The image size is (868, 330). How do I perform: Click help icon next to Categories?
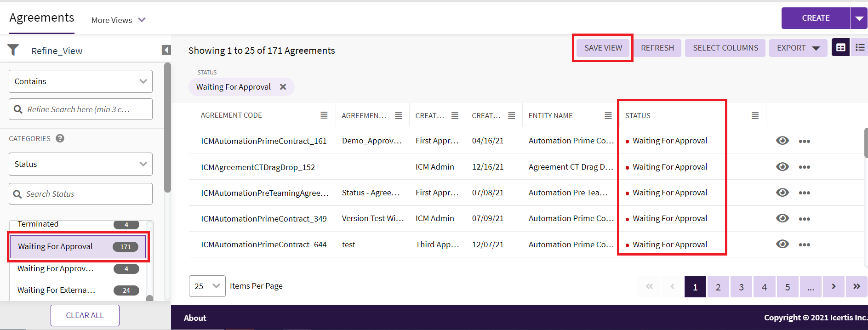click(x=60, y=138)
